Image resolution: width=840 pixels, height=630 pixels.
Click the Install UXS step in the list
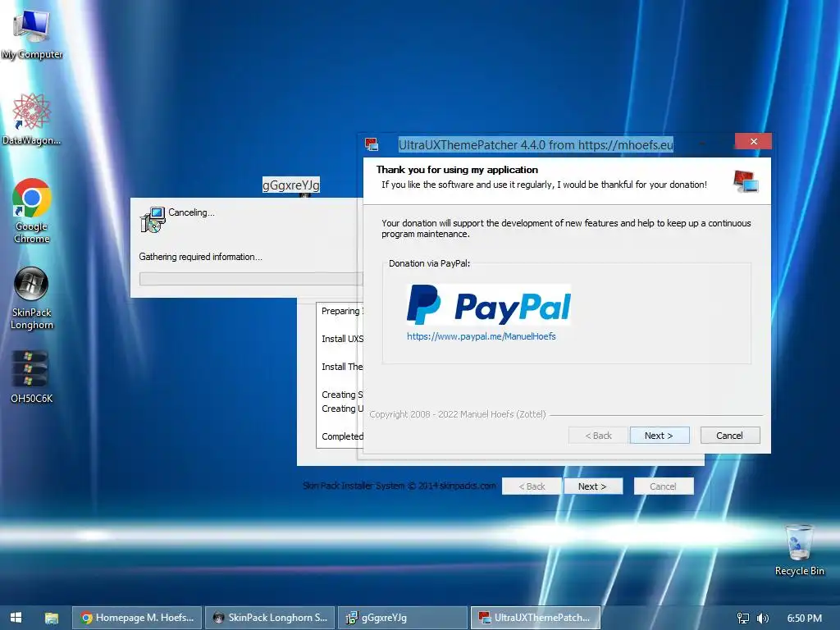pos(342,339)
